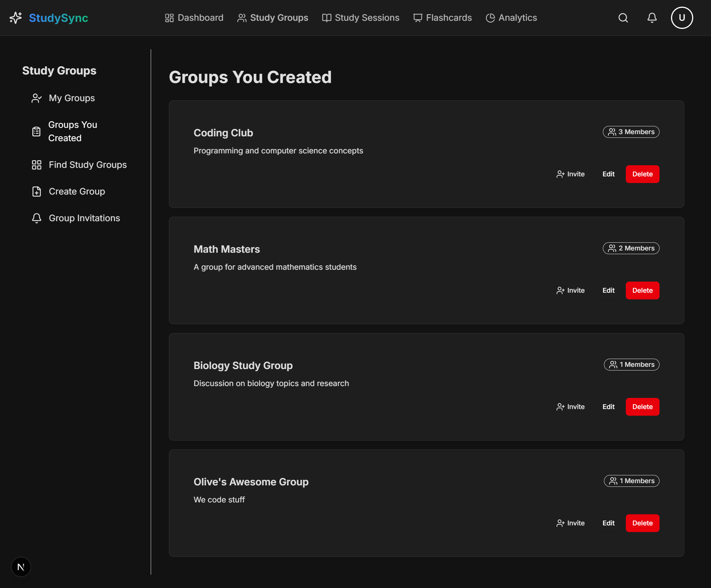Open the notifications bell icon

(x=652, y=18)
